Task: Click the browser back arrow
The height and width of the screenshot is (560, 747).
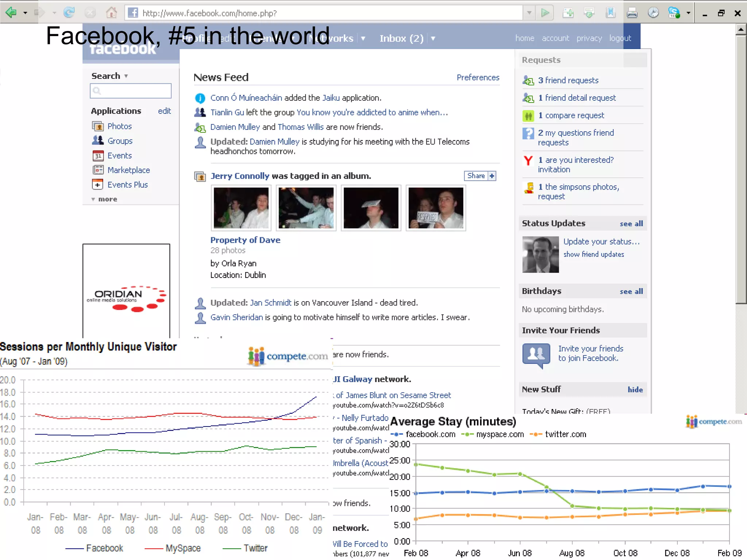Action: pos(11,13)
